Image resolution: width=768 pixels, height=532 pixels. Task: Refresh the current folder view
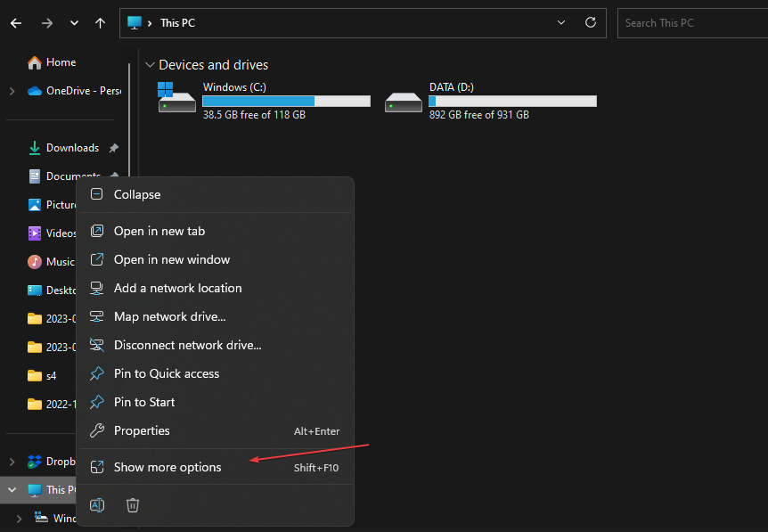[590, 23]
